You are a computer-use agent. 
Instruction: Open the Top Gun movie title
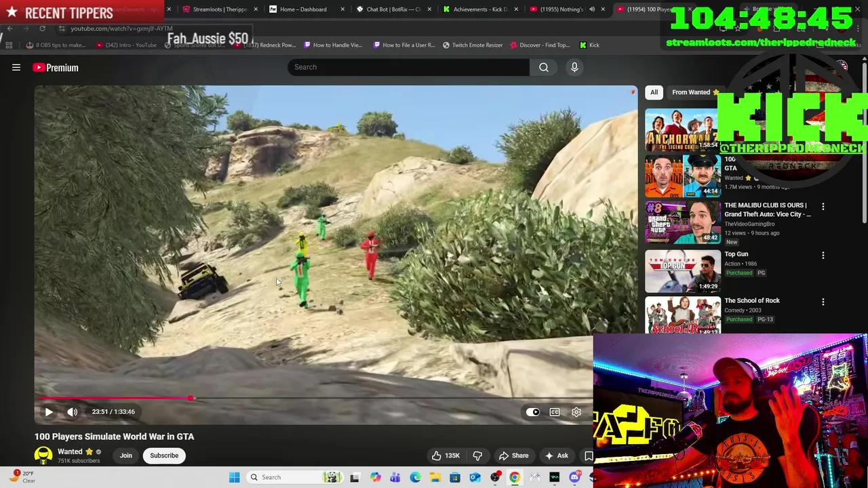[x=736, y=254]
